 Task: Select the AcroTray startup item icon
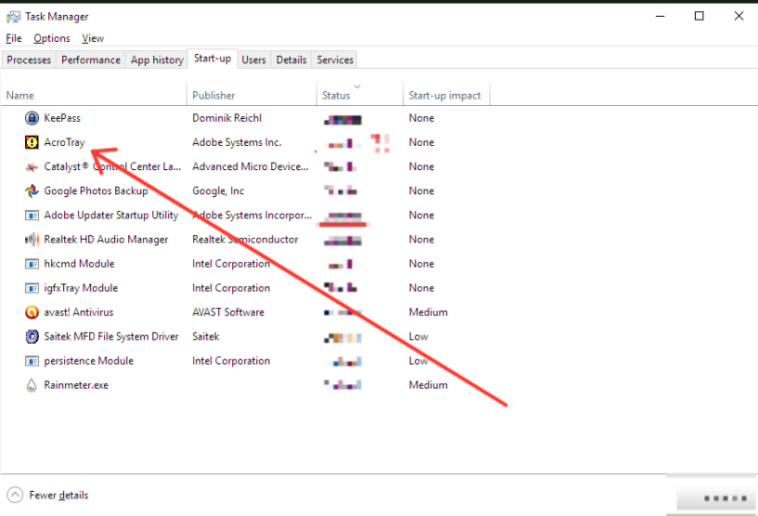pos(31,142)
